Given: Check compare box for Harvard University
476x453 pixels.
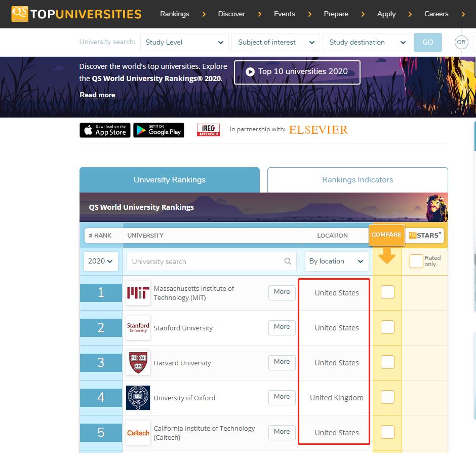Looking at the screenshot, I should (x=388, y=362).
